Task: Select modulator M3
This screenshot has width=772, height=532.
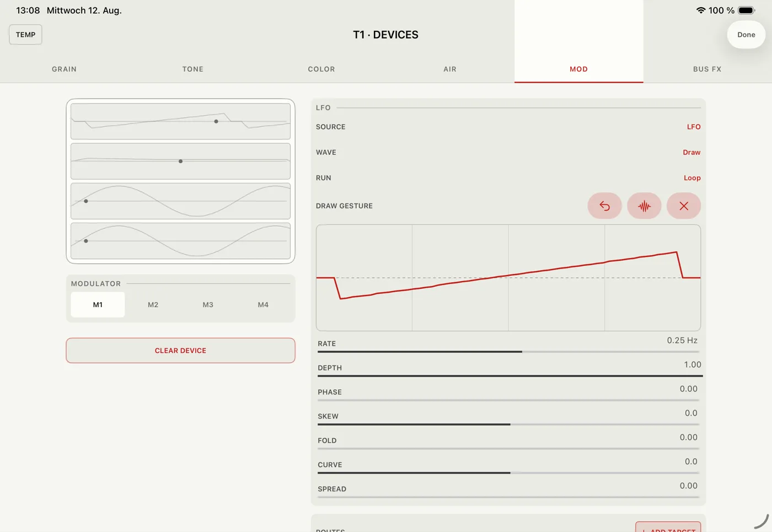Action: point(208,304)
